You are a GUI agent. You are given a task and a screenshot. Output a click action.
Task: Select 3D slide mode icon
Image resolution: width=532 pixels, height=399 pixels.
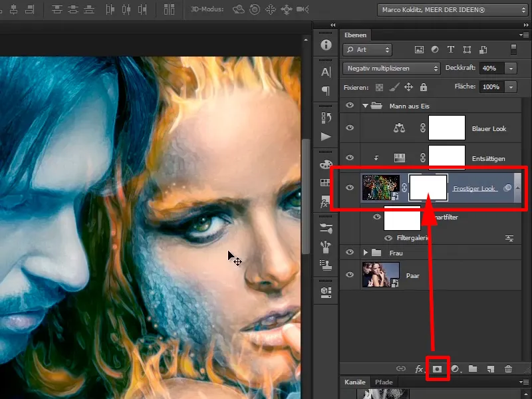[x=287, y=9]
